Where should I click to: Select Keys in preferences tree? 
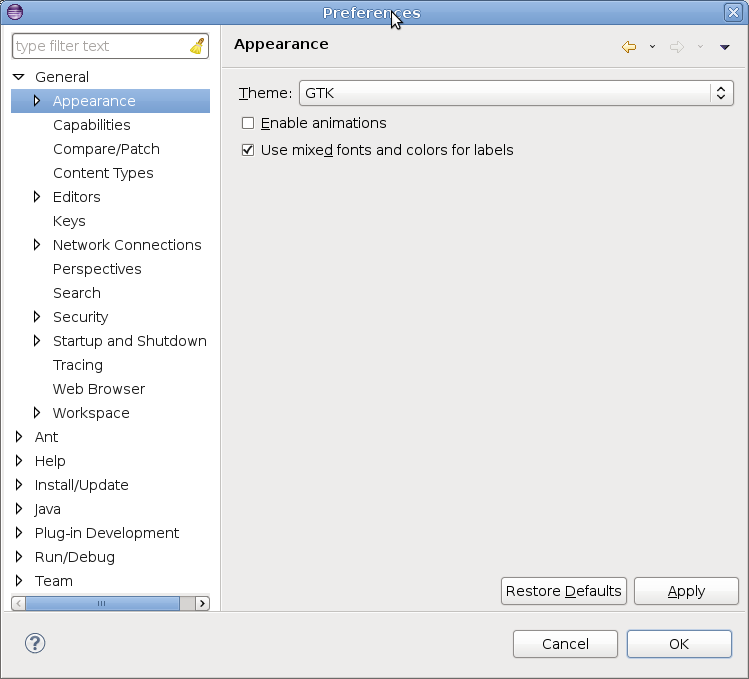pos(69,221)
